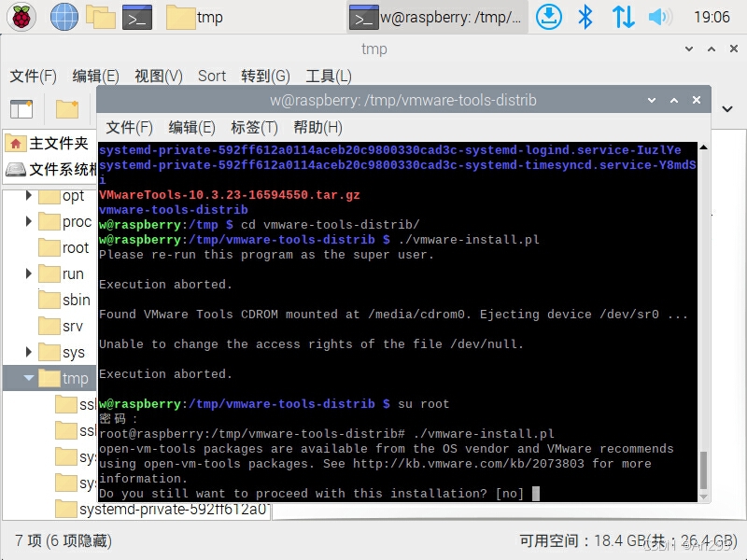Click the terminal scrollbar down arrow
The height and width of the screenshot is (560, 747).
pos(703,497)
